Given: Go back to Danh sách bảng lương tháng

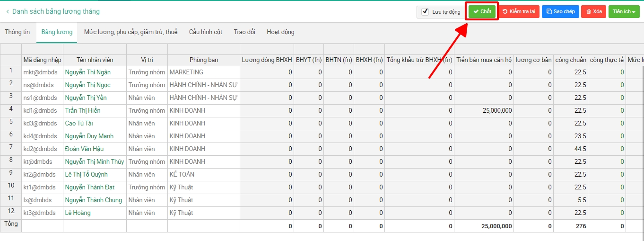Looking at the screenshot, I should 52,11.
